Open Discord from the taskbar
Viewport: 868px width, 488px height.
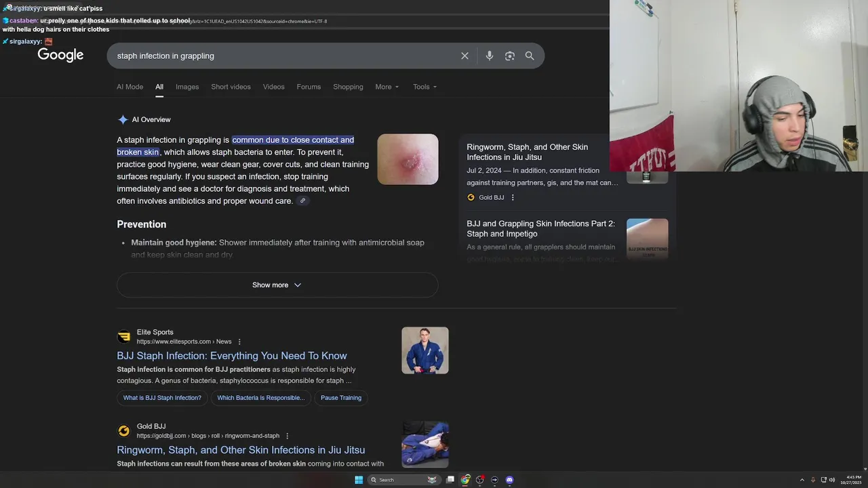pyautogui.click(x=510, y=480)
